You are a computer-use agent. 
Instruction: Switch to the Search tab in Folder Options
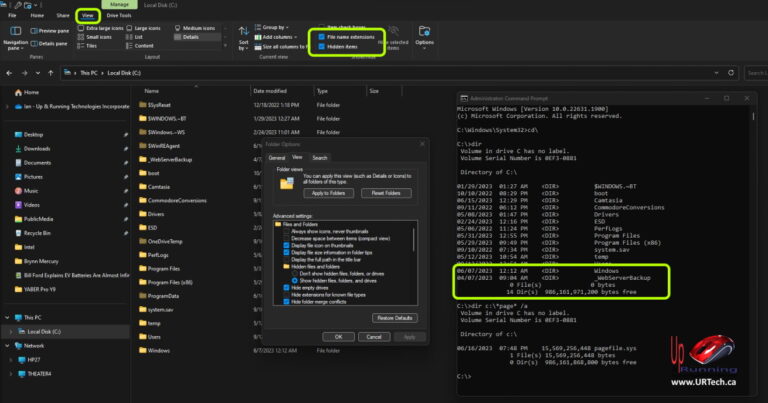[x=320, y=158]
